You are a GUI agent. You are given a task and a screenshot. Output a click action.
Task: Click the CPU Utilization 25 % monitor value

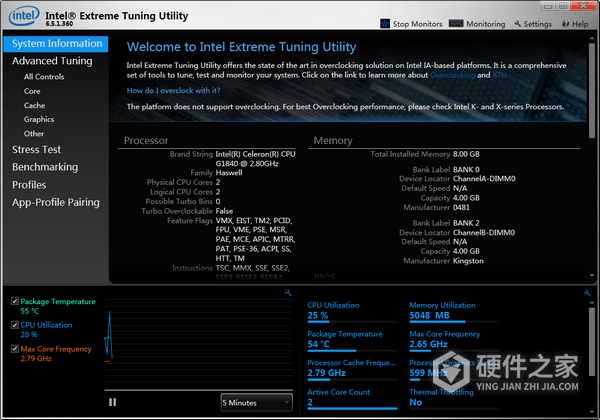pos(318,316)
